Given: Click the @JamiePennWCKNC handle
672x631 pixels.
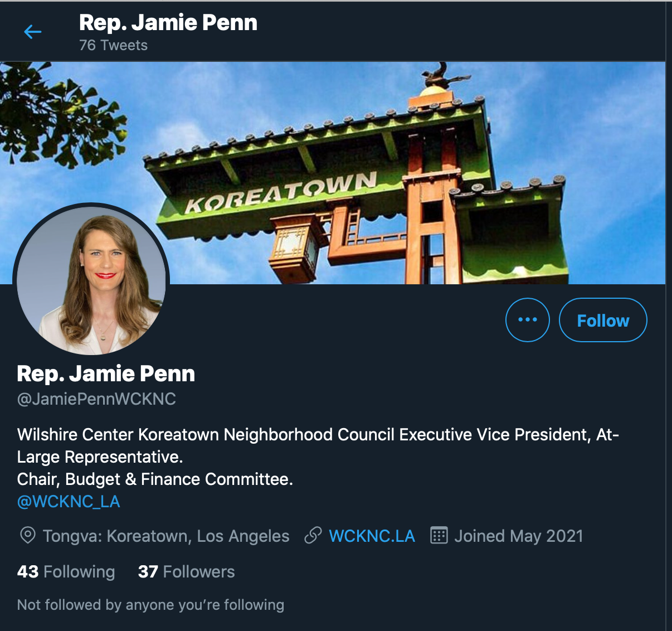Looking at the screenshot, I should click(x=96, y=399).
